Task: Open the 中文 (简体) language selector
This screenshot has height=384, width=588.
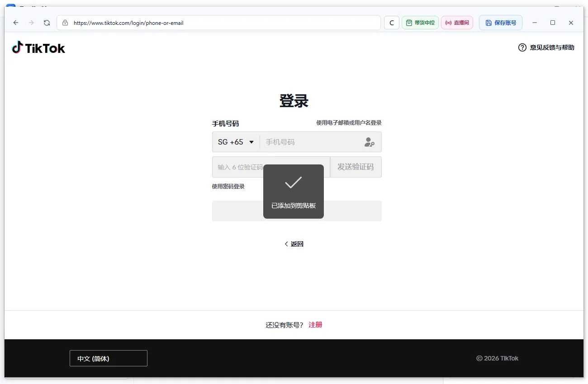Action: (109, 358)
